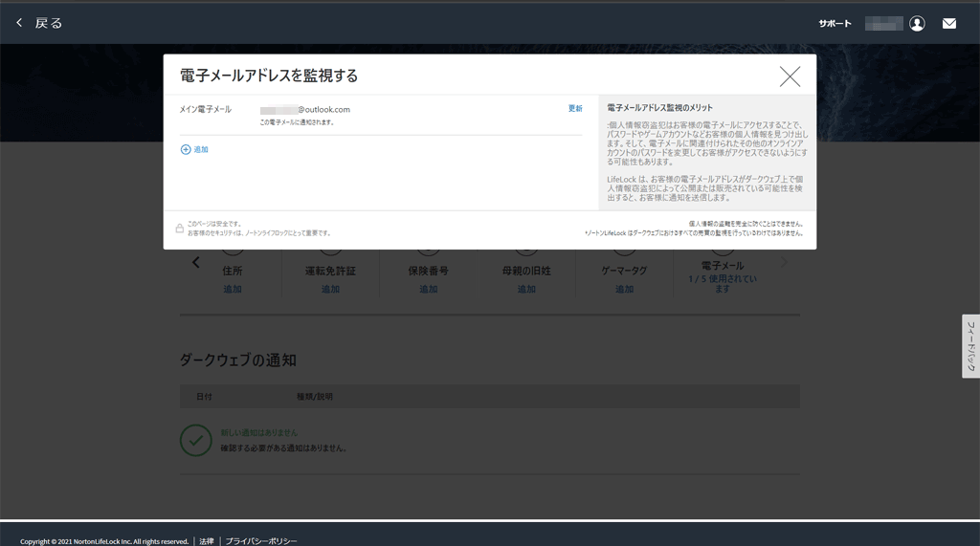Screen dimensions: 980x546
Task: Click 更新 link for the main email
Action: click(x=575, y=109)
